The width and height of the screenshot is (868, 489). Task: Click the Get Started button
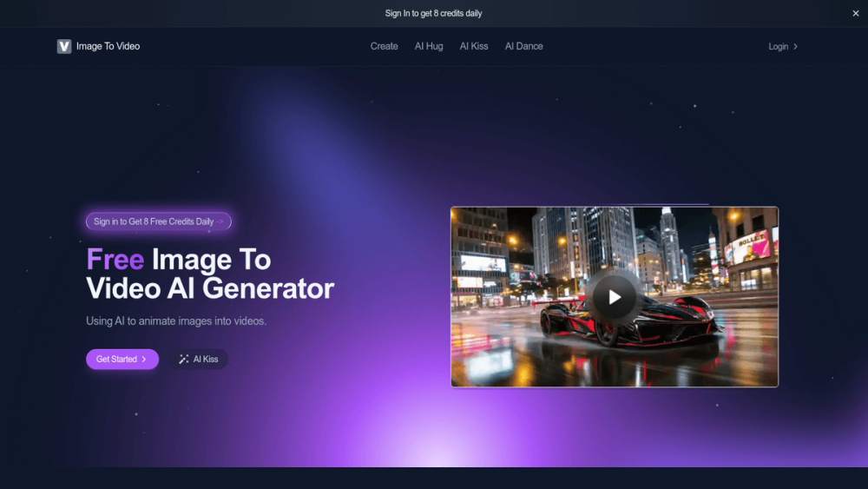click(122, 359)
